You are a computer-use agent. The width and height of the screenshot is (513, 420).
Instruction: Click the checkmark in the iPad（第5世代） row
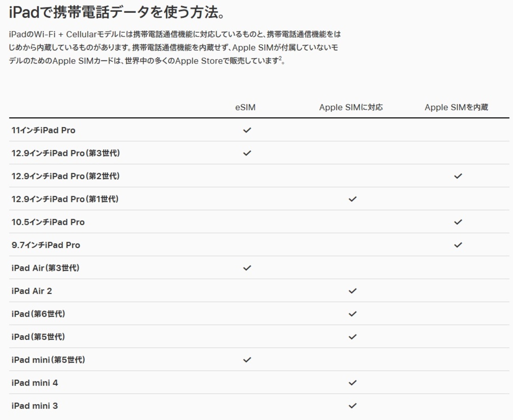click(x=352, y=337)
